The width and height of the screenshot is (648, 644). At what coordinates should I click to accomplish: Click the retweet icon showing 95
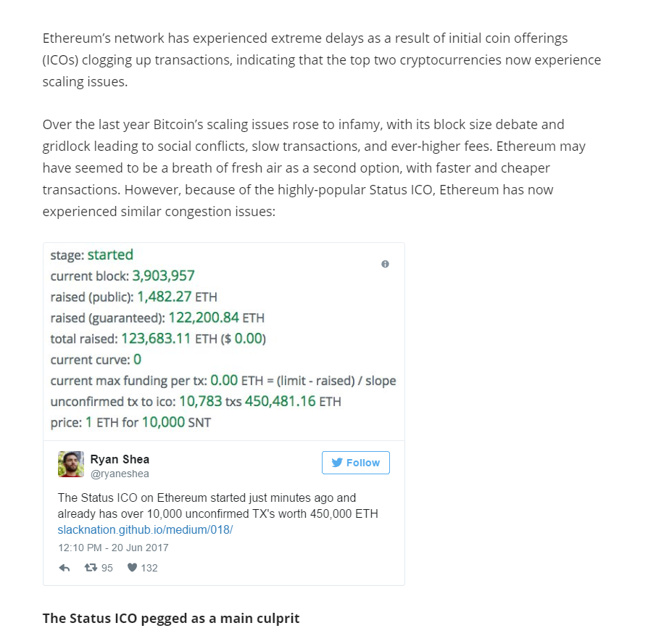(91, 567)
